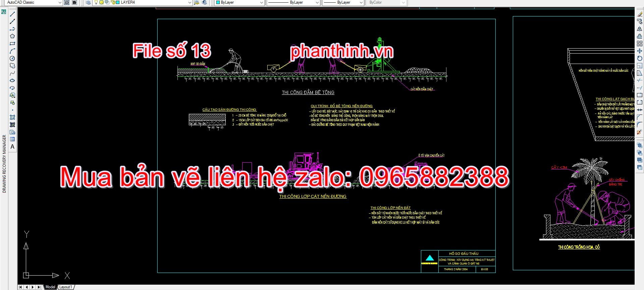Viewport: 644px width, 290px height.
Task: Select the Point draw tool
Action: point(12,110)
